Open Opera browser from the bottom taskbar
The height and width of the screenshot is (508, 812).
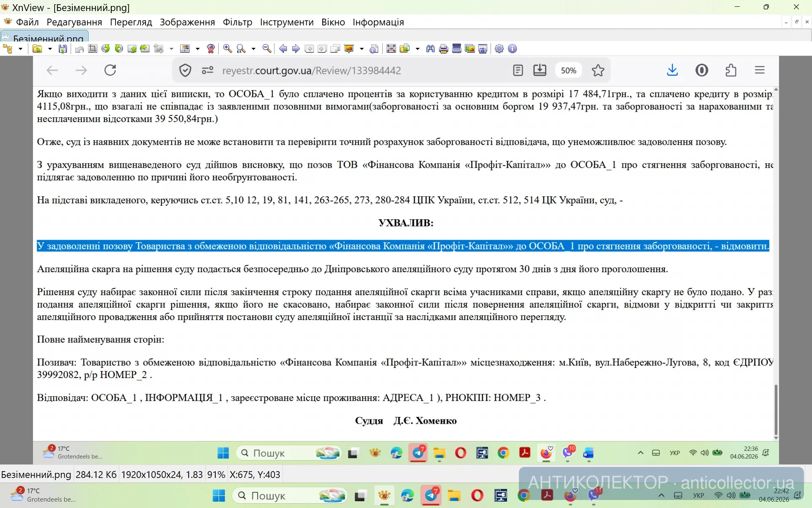point(477,495)
